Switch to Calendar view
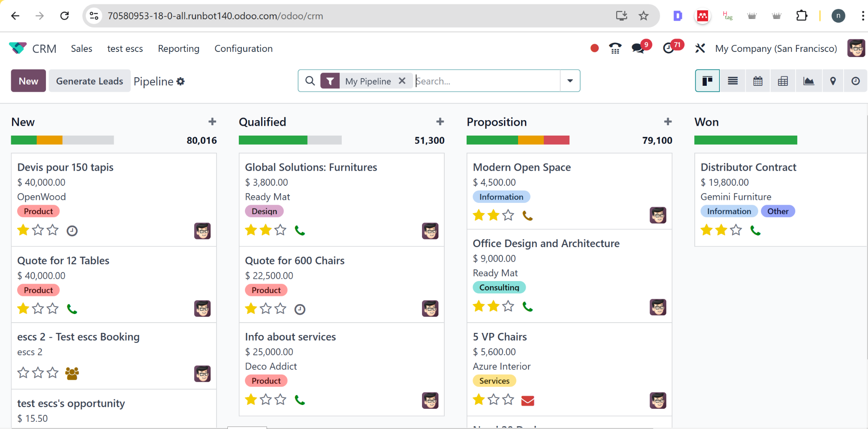 pos(758,81)
